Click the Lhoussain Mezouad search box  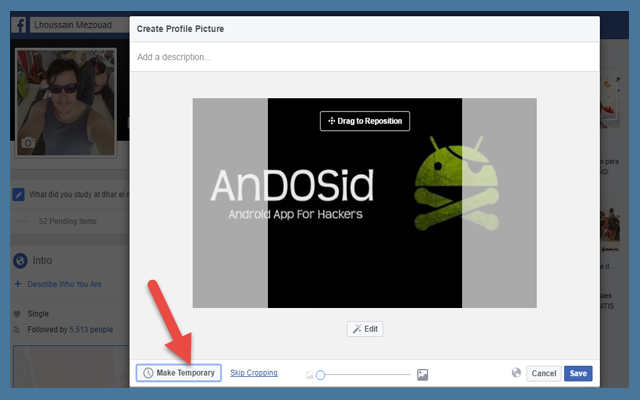click(x=80, y=25)
